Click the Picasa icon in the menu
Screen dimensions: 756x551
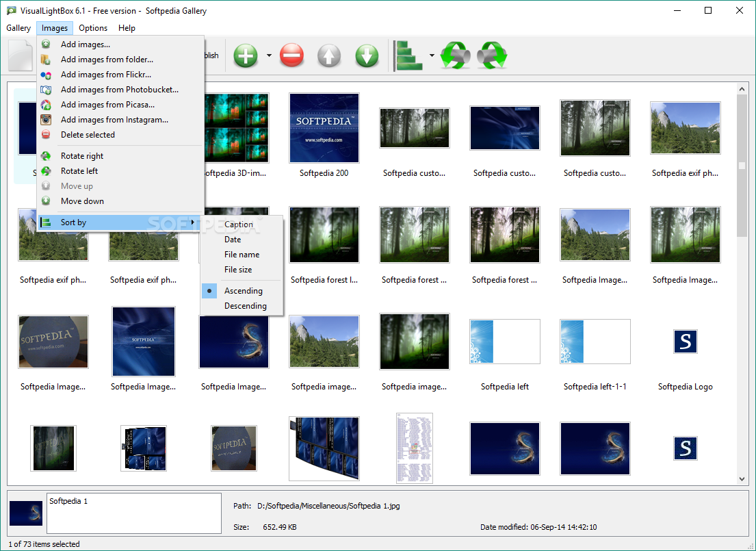coord(46,105)
